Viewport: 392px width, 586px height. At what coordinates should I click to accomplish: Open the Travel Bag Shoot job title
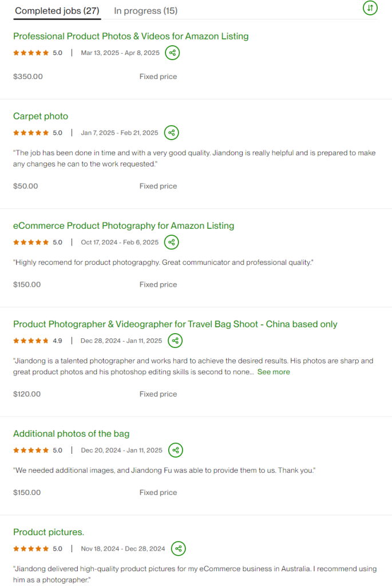[175, 324]
